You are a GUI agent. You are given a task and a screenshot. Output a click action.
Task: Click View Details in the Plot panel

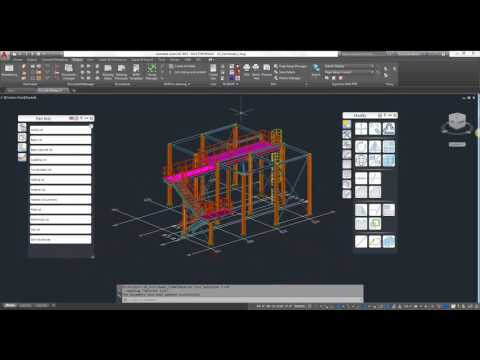pyautogui.click(x=284, y=72)
